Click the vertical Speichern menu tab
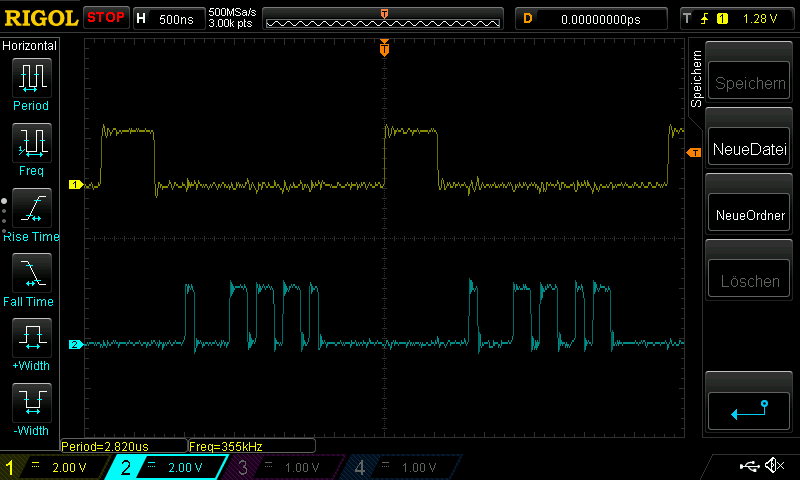This screenshot has height=480, width=800. (x=696, y=79)
